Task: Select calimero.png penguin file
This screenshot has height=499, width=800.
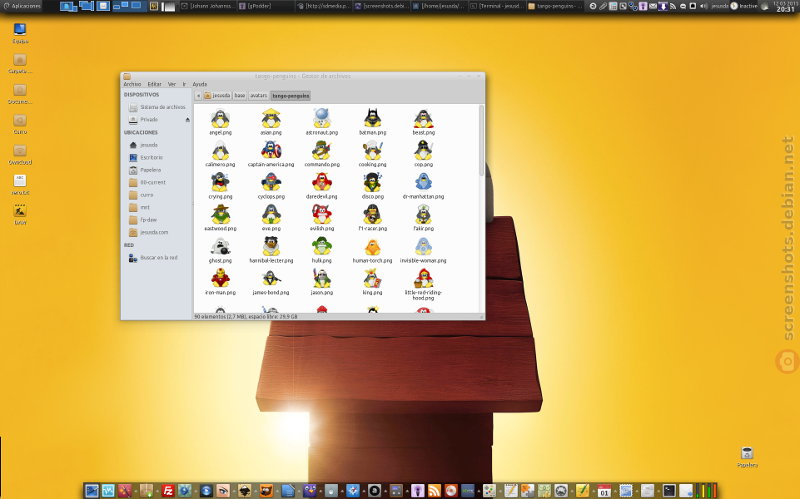Action: [x=220, y=155]
